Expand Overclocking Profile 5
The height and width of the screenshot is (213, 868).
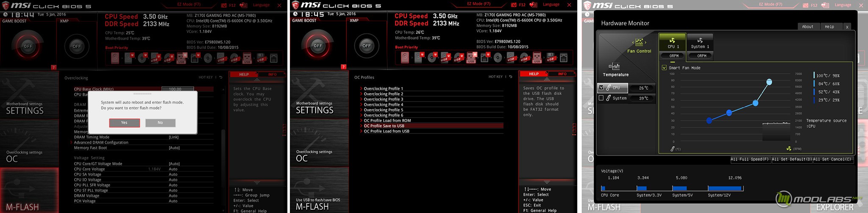click(x=431, y=110)
